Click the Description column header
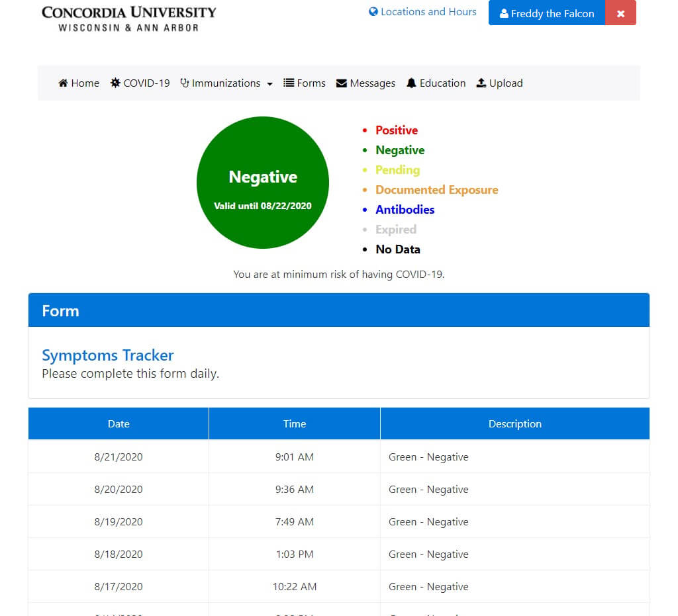The image size is (678, 616). [515, 423]
